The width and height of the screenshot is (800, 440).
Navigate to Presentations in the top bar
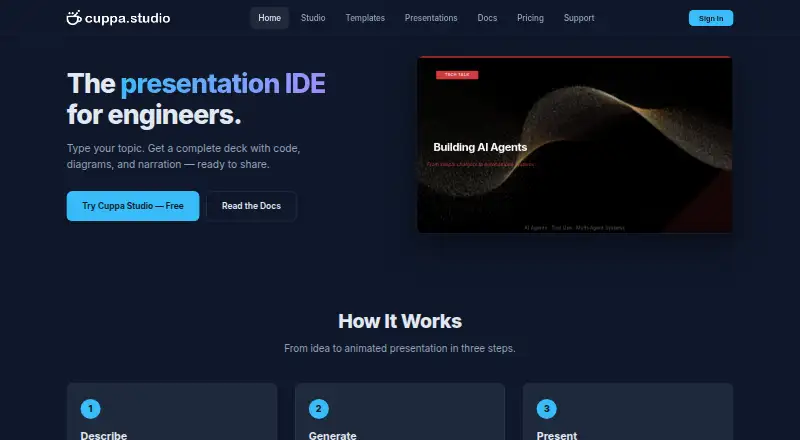(x=431, y=18)
